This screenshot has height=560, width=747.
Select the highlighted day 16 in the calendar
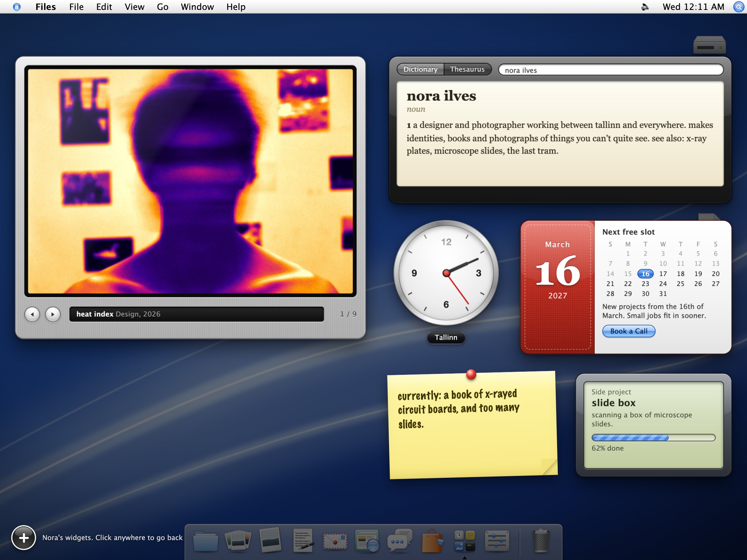tap(645, 274)
